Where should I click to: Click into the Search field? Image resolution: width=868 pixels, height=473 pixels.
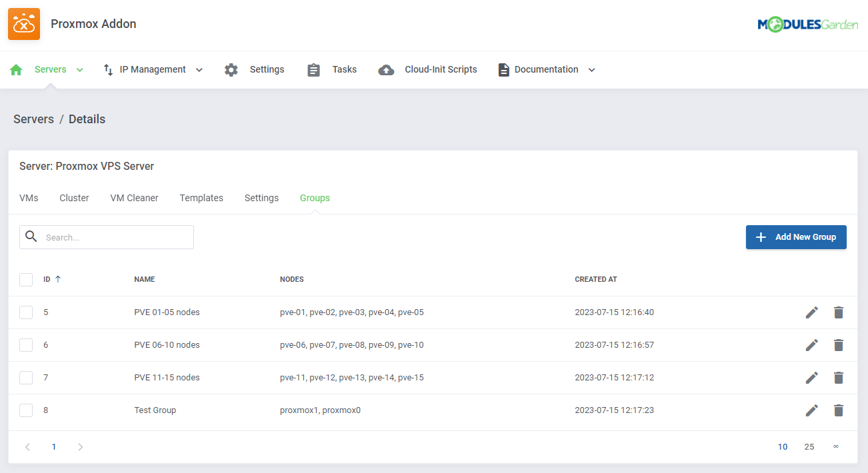point(107,237)
